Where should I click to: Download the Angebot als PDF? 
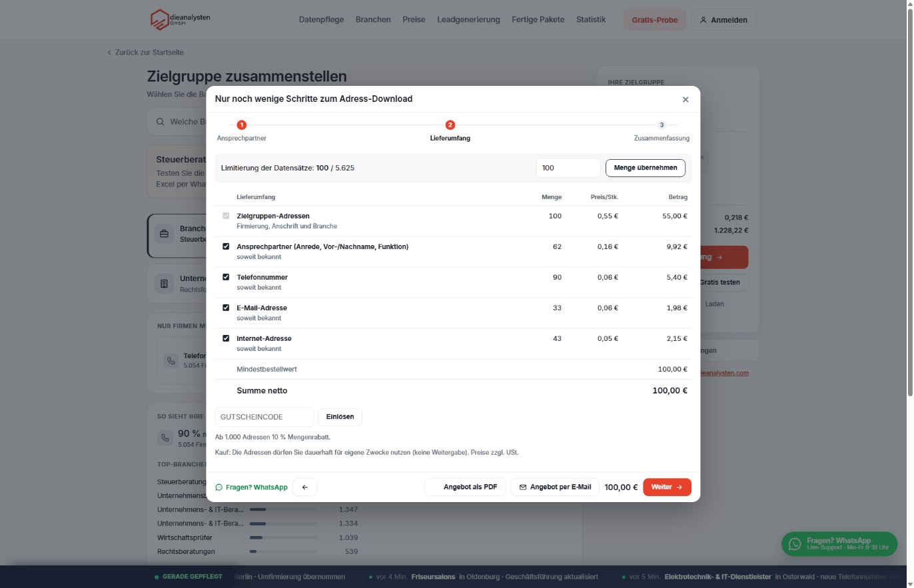point(465,487)
